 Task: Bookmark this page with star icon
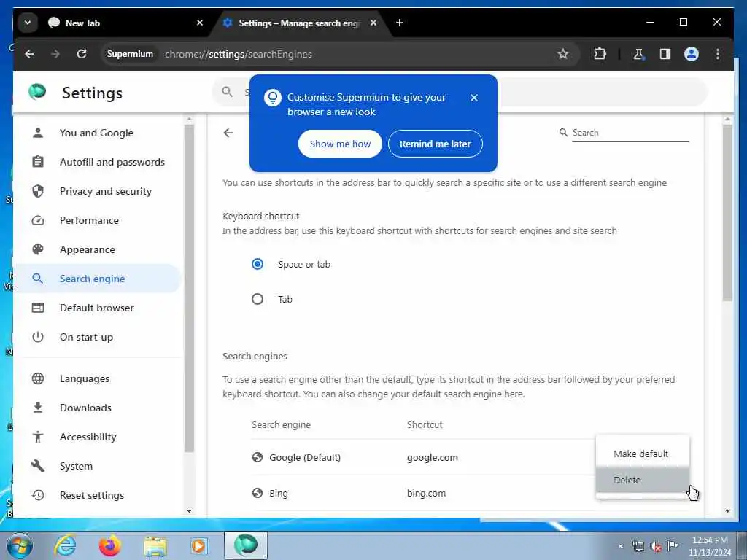coord(563,54)
